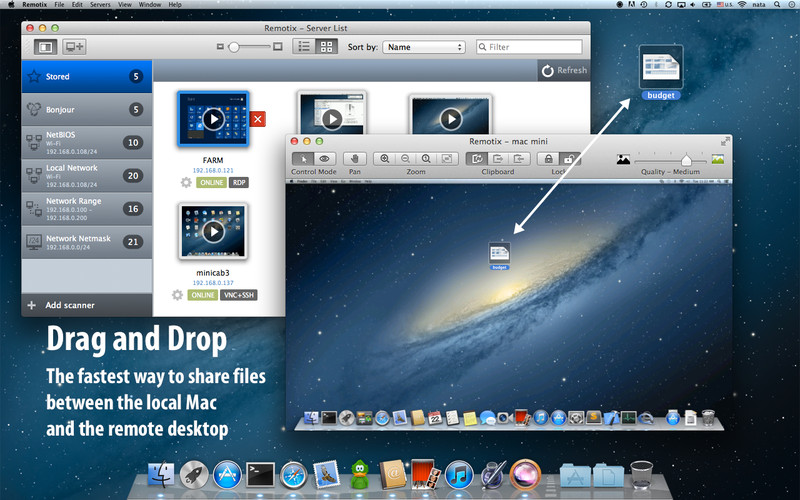
Task: Click the send clipboard icon
Action: click(498, 159)
